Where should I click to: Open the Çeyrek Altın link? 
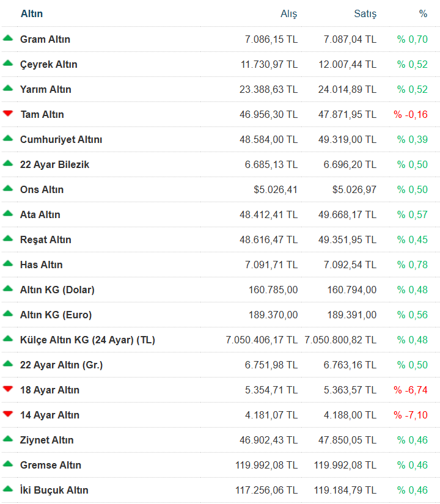coord(49,64)
